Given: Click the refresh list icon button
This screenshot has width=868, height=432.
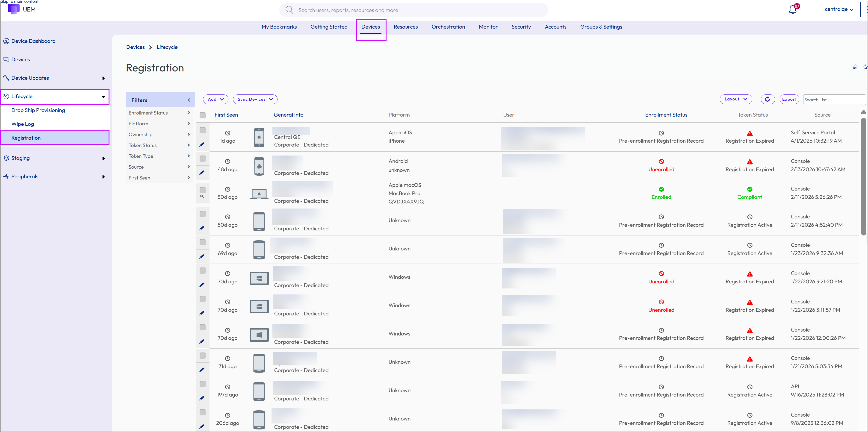Looking at the screenshot, I should pos(768,99).
